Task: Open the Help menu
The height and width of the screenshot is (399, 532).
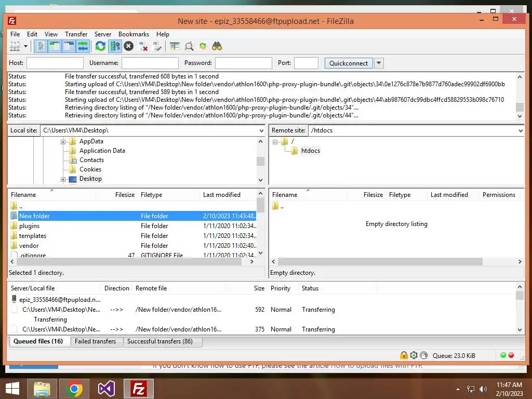Action: [x=163, y=34]
